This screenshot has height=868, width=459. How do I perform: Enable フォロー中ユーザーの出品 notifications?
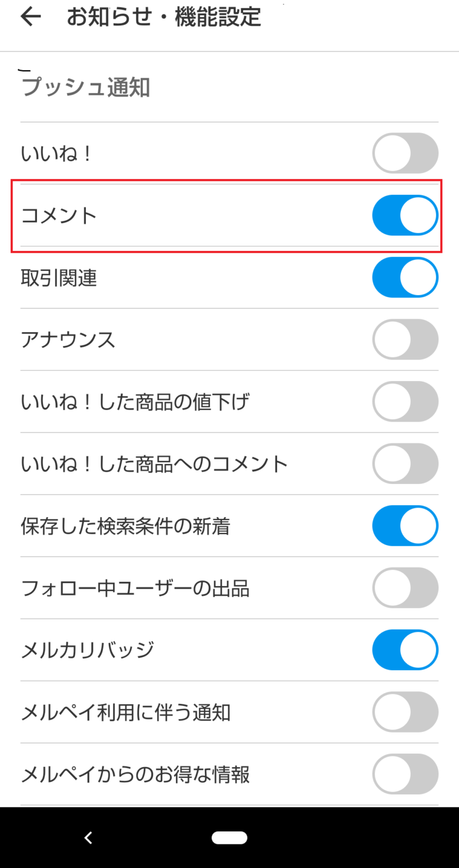click(405, 588)
